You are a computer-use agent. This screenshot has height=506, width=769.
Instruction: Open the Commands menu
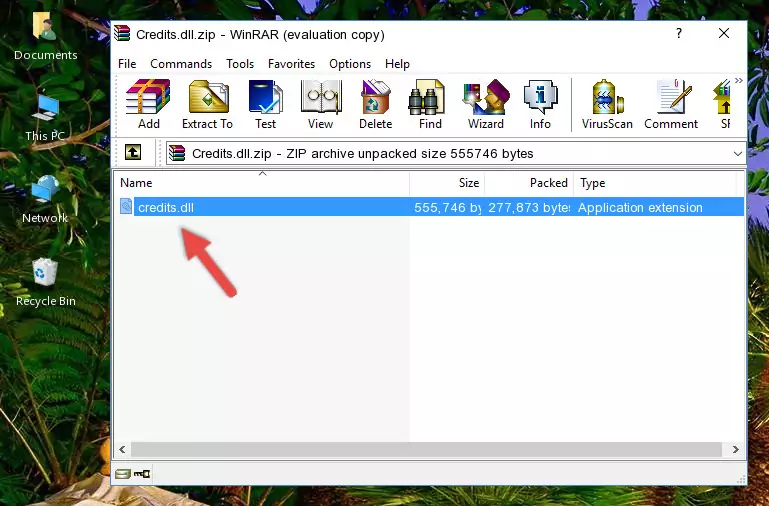(181, 64)
